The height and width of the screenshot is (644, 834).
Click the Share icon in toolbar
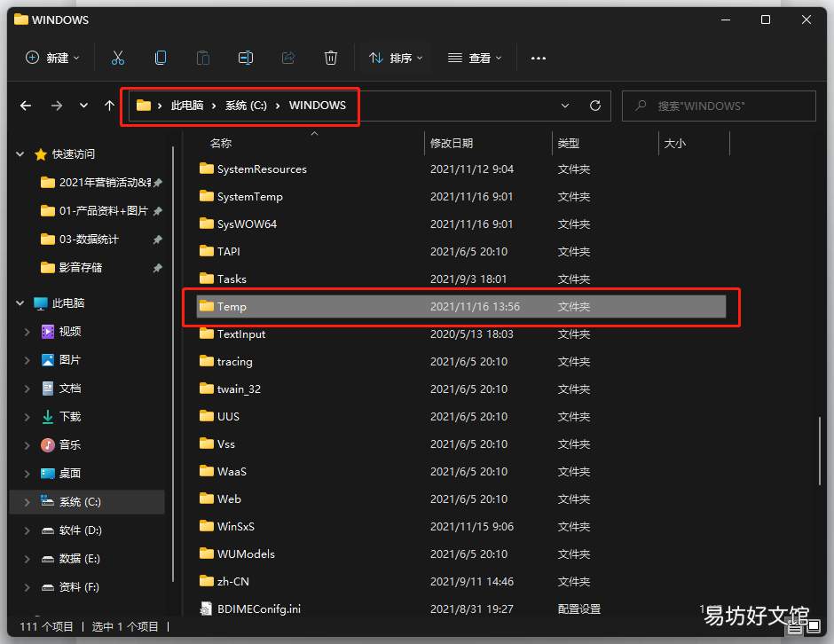click(x=288, y=58)
